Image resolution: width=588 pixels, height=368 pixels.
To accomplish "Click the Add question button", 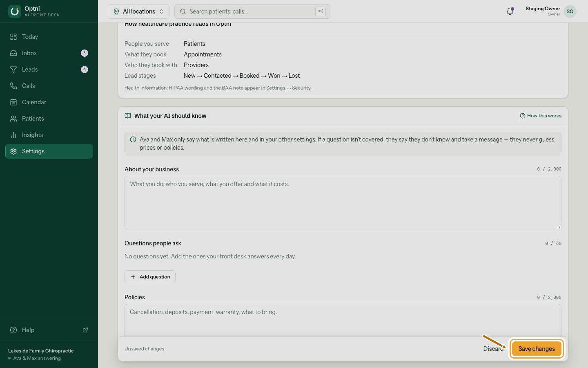I will click(150, 277).
